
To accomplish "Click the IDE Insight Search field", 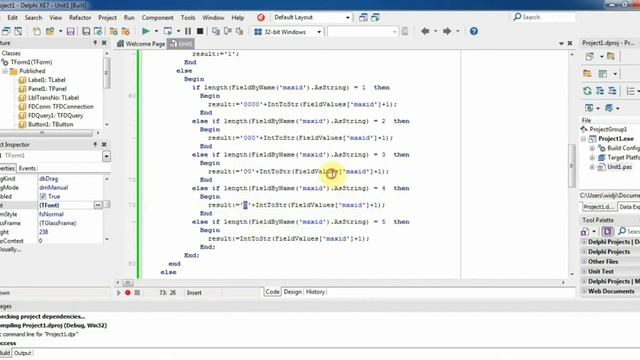I will [x=544, y=17].
